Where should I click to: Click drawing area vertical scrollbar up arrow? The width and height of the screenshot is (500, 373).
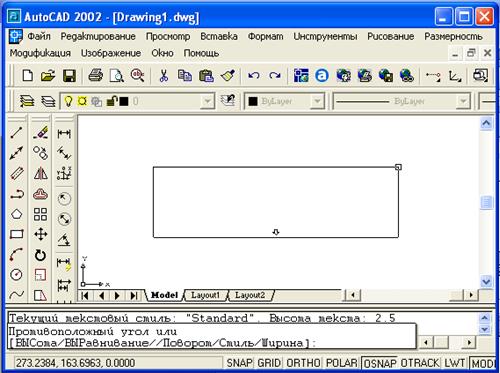point(486,123)
